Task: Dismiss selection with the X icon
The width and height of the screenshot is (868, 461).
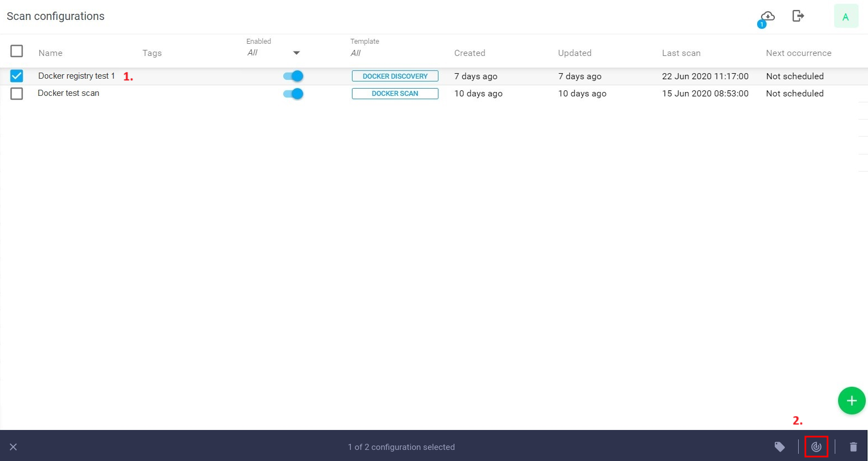Action: click(x=13, y=447)
